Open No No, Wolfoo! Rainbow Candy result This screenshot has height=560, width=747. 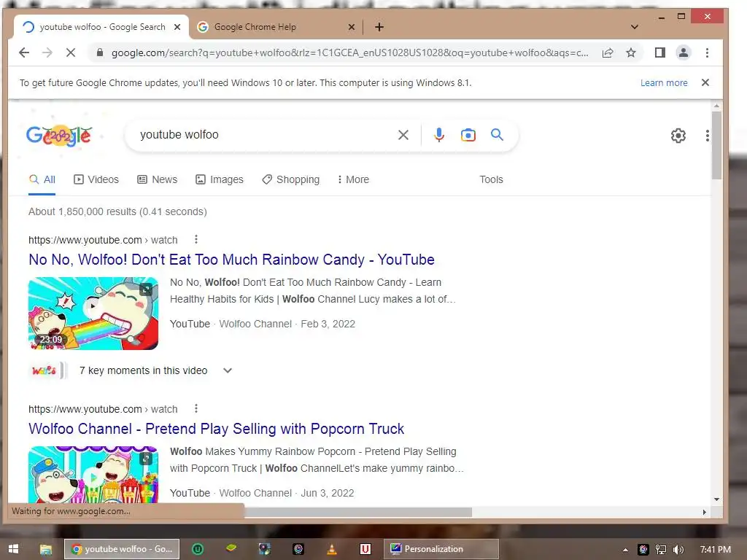(231, 260)
